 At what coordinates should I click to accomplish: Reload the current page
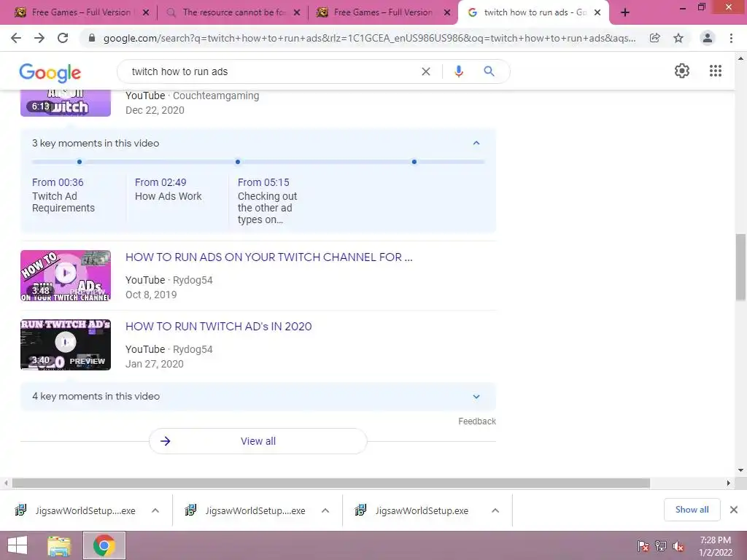[63, 38]
